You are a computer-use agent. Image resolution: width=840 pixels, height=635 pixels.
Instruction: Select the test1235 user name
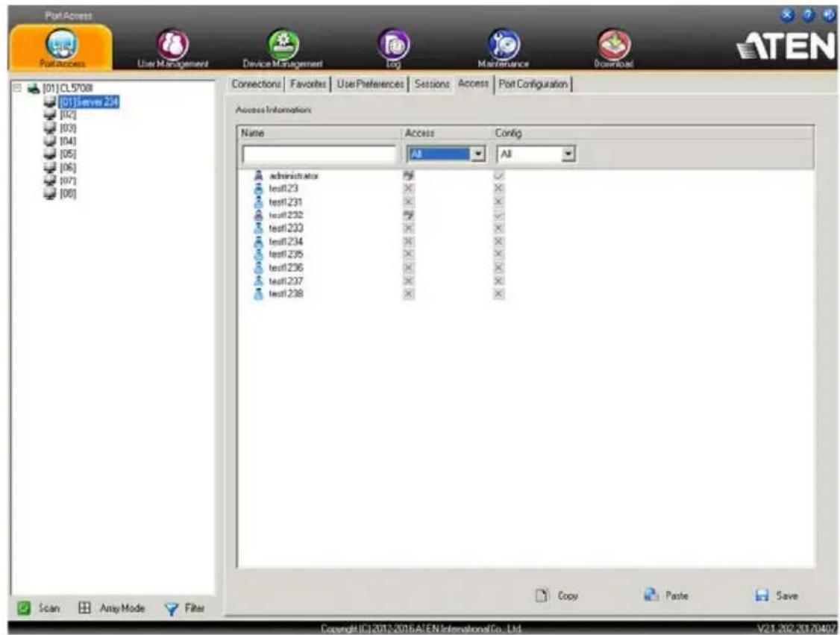(x=286, y=254)
